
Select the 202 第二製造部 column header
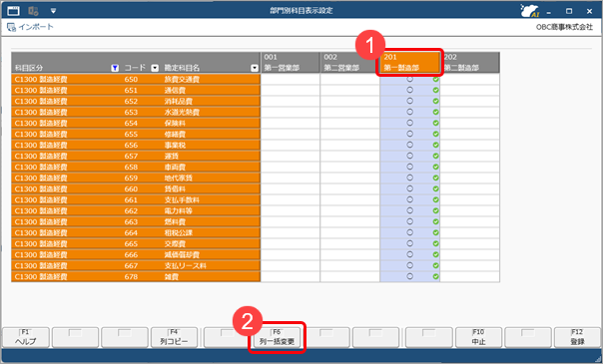(x=469, y=63)
